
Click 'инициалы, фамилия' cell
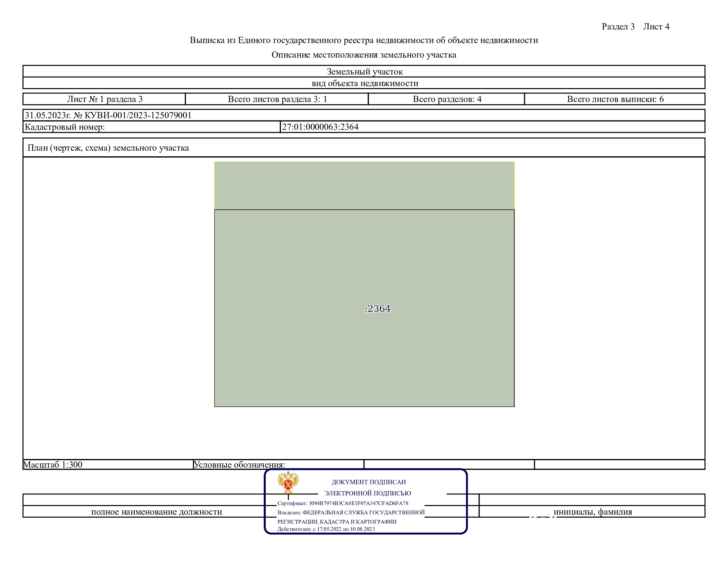(593, 512)
